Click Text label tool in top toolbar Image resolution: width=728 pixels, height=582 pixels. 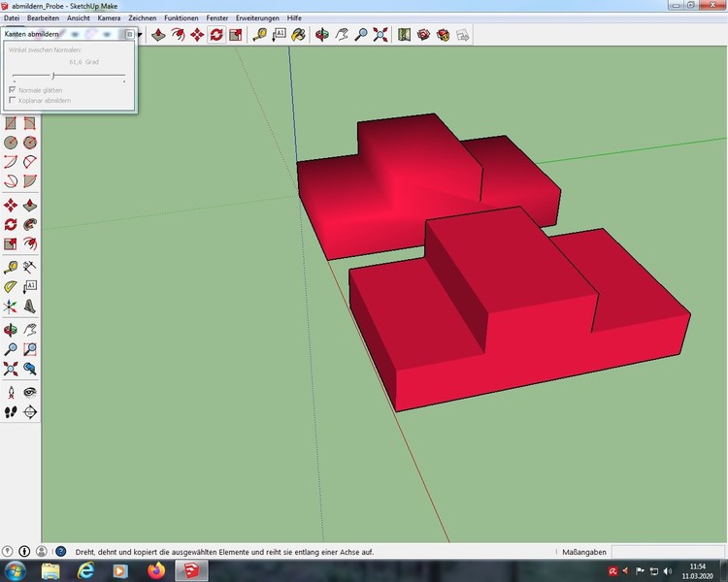click(279, 35)
